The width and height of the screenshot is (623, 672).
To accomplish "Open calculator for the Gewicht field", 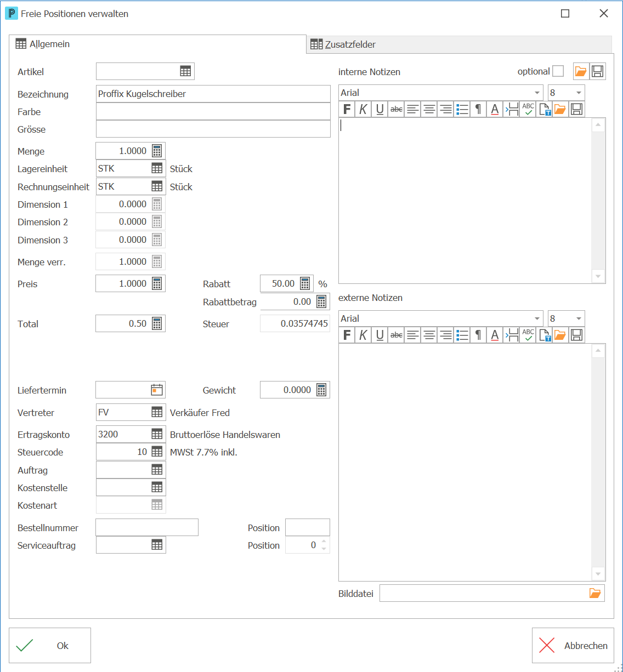I will tap(321, 390).
